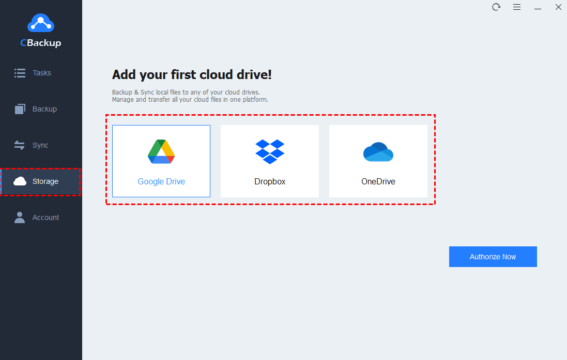Click the OneDrive cloud logo
This screenshot has height=360, width=567.
(x=378, y=152)
